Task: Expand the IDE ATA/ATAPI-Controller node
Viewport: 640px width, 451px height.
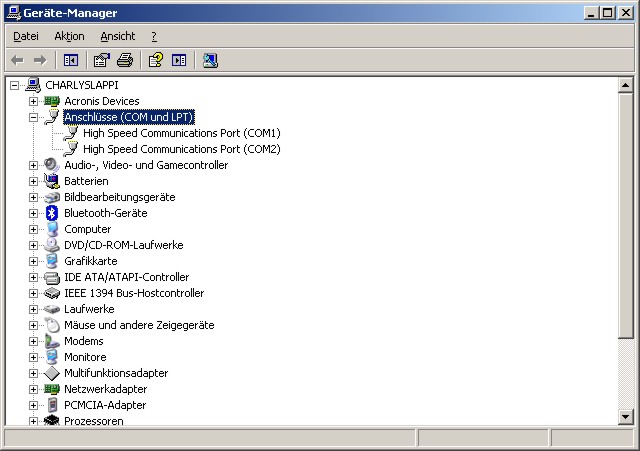Action: point(33,278)
